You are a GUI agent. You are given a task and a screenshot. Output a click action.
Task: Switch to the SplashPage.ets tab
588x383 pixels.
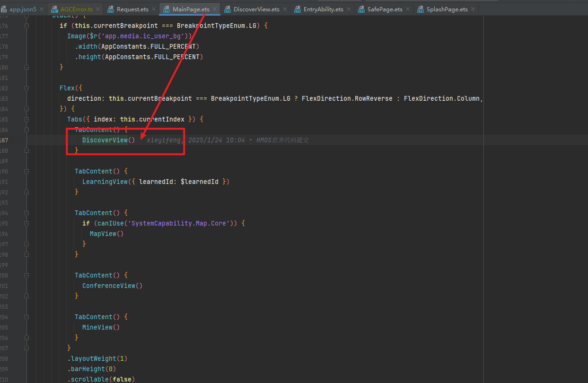447,9
